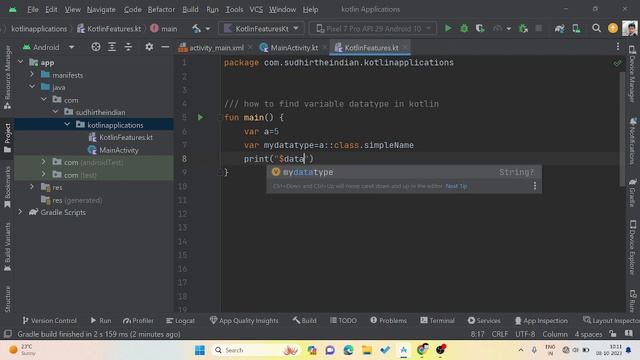
Task: Run main from the gutter arrow
Action: (200, 117)
